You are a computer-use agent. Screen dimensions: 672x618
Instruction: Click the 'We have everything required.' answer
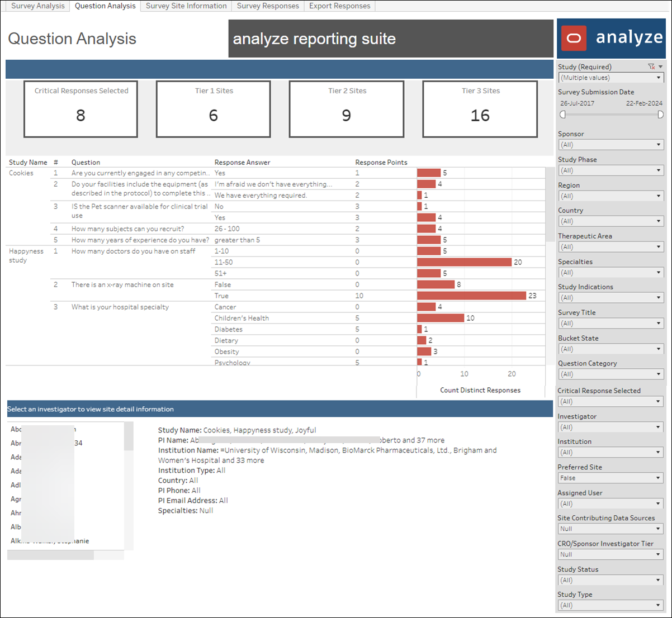[261, 196]
